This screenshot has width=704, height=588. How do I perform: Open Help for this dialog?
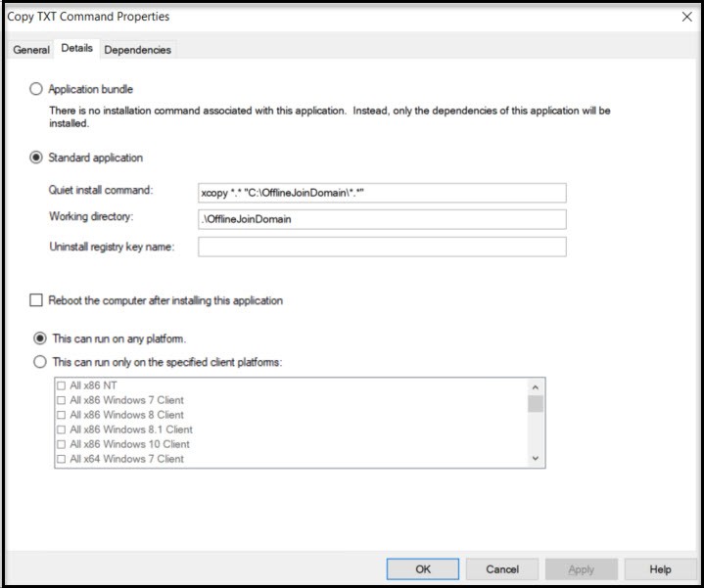pyautogui.click(x=661, y=569)
